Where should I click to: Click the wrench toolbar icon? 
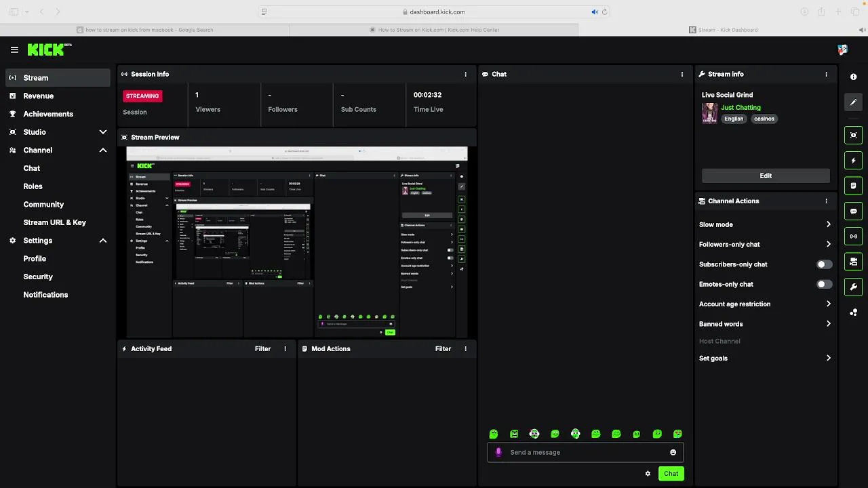point(854,287)
